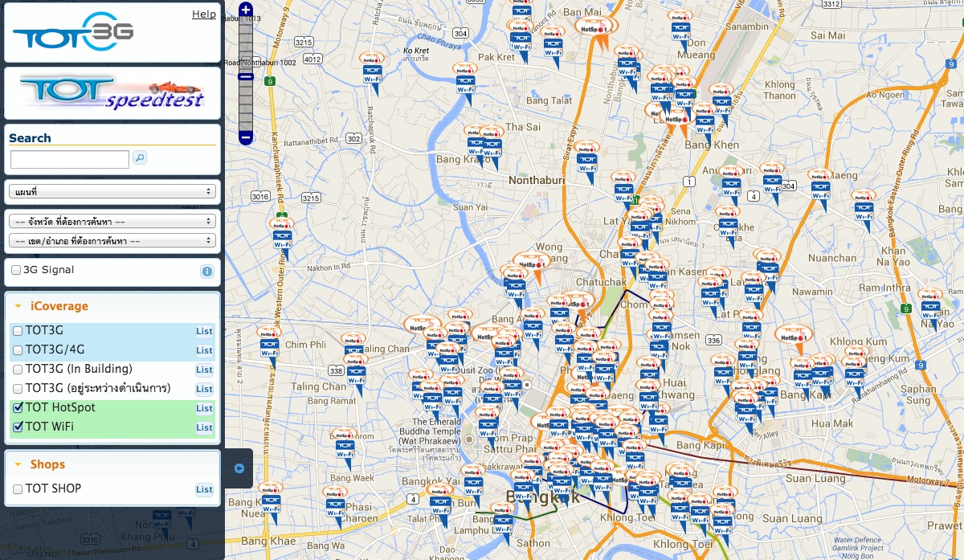964x560 pixels.
Task: Click the magnifier search icon
Action: (140, 158)
